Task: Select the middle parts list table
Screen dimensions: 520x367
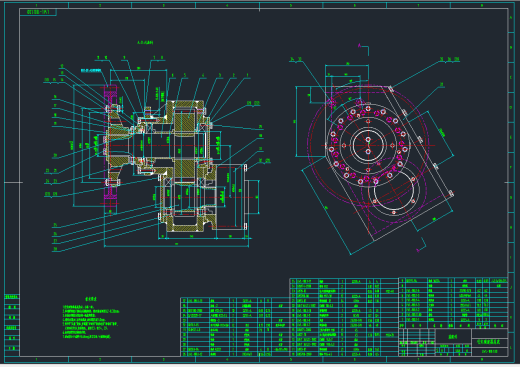Action: [344, 317]
